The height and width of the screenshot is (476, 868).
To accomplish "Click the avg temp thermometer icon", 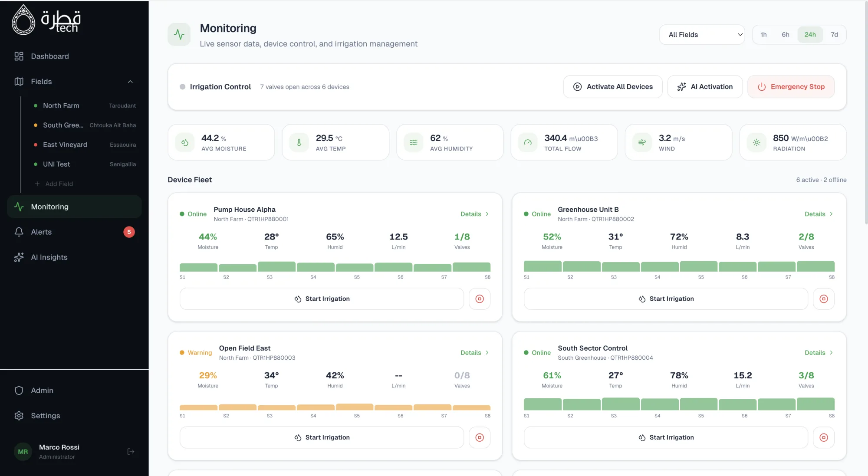I will (x=299, y=142).
